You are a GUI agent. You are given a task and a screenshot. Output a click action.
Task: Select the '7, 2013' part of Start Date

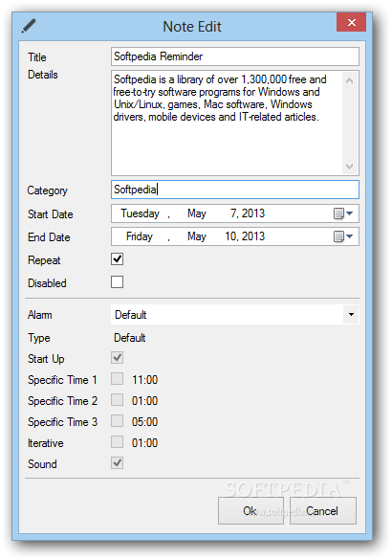248,213
